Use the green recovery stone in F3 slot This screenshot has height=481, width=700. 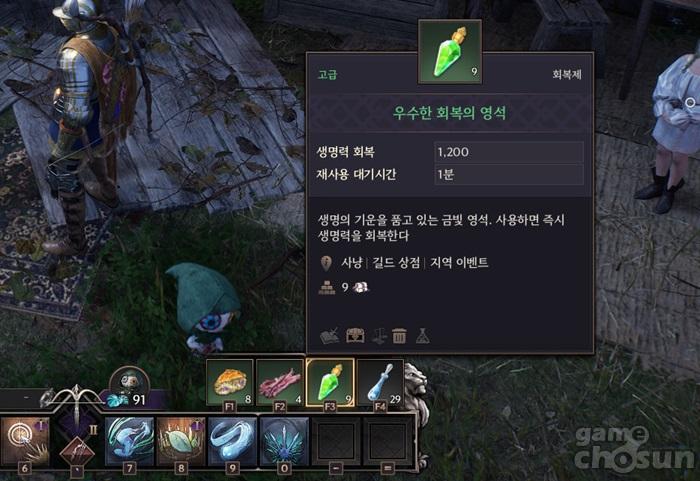click(330, 383)
